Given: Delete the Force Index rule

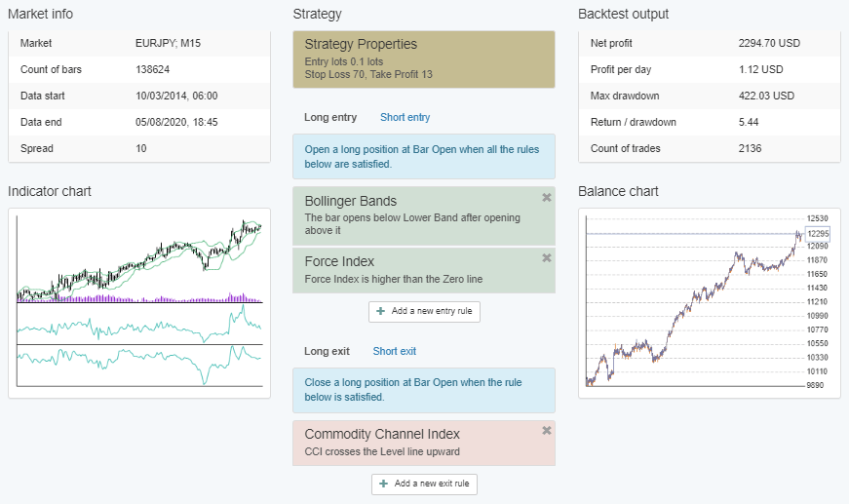Looking at the screenshot, I should (546, 258).
